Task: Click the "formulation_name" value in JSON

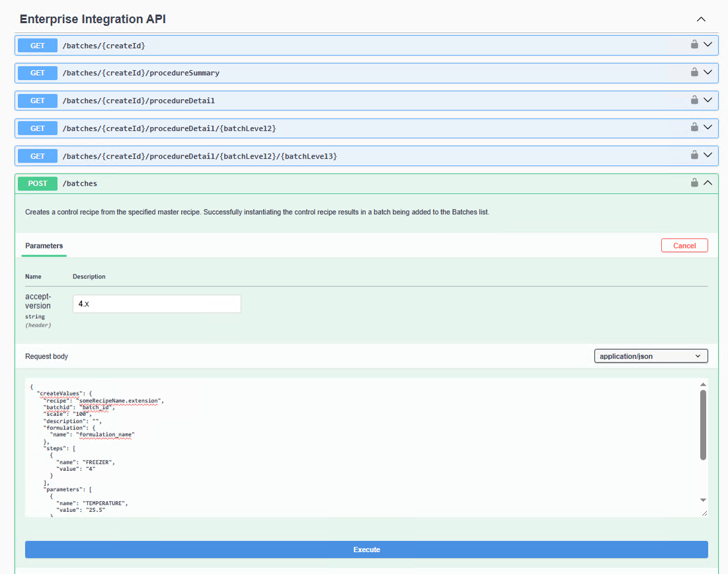Action: point(105,434)
